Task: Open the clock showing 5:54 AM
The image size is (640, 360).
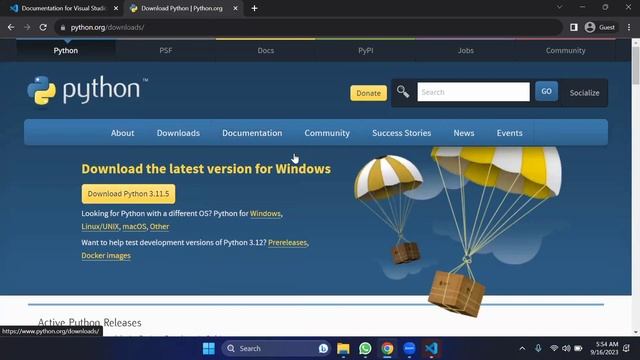Action: [604, 348]
